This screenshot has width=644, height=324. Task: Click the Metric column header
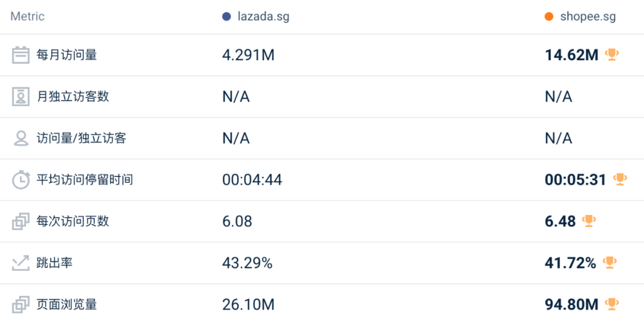[27, 17]
